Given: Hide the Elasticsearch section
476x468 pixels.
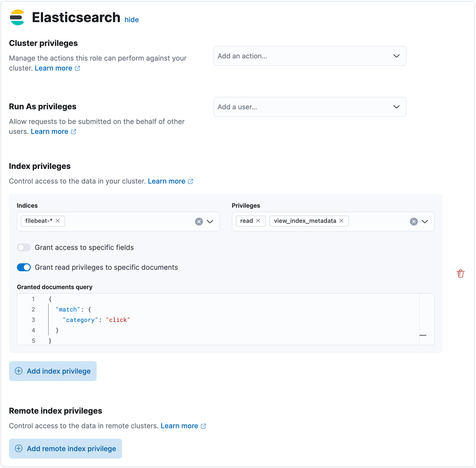Looking at the screenshot, I should [132, 20].
